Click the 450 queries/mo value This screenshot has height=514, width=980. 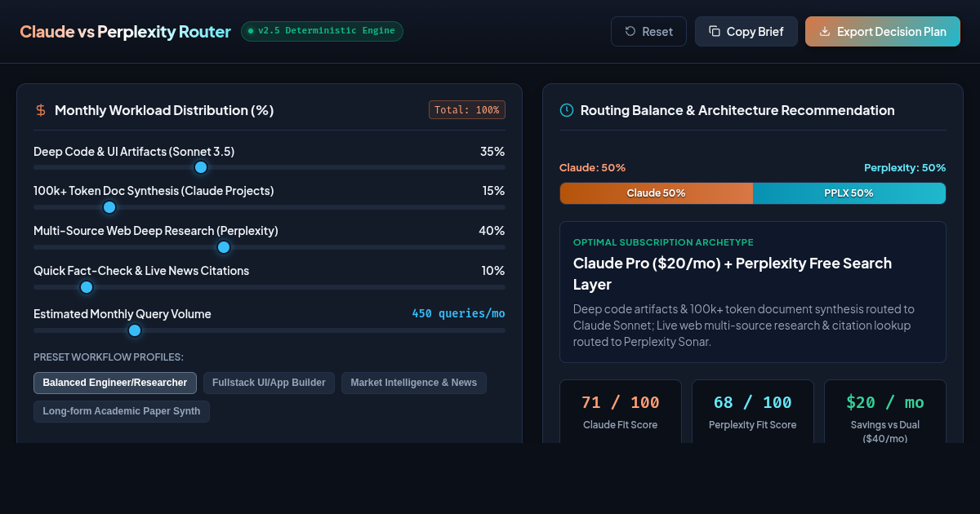[458, 313]
